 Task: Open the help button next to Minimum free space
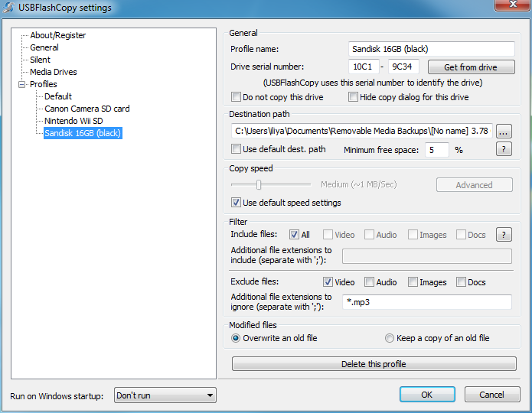504,149
